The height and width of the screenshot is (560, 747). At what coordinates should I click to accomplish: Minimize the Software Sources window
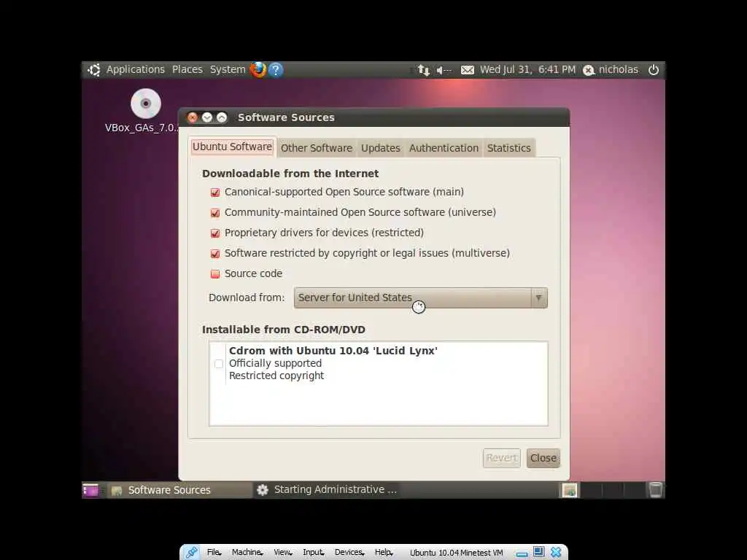(x=206, y=117)
